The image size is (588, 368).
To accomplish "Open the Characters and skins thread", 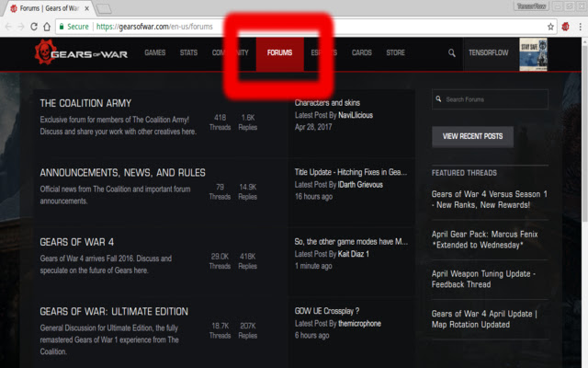I will click(x=327, y=103).
